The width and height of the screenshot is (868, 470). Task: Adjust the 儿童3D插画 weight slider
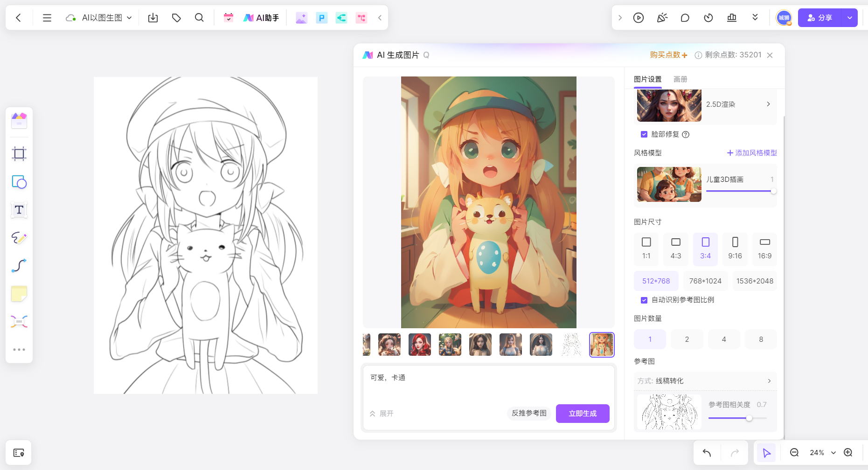tap(774, 191)
